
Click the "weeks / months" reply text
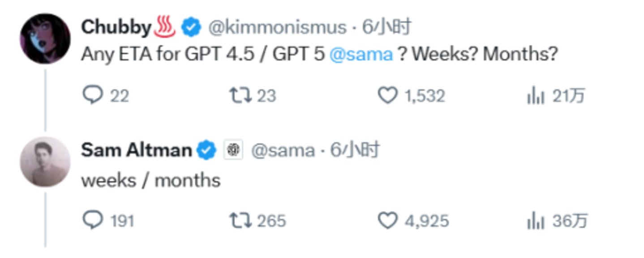coord(151,181)
